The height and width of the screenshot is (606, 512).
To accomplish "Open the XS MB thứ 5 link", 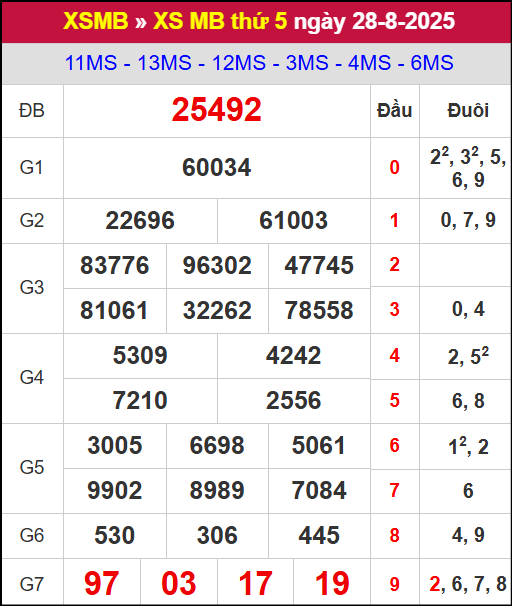I will coord(220,21).
